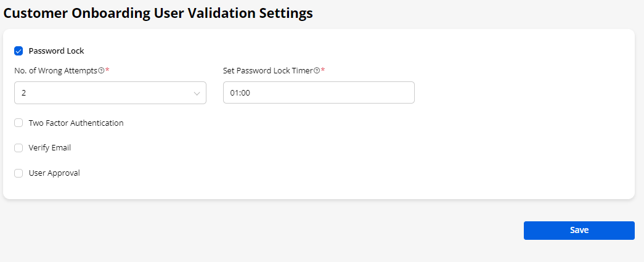
Task: Click the Verify Email label text
Action: coord(49,148)
